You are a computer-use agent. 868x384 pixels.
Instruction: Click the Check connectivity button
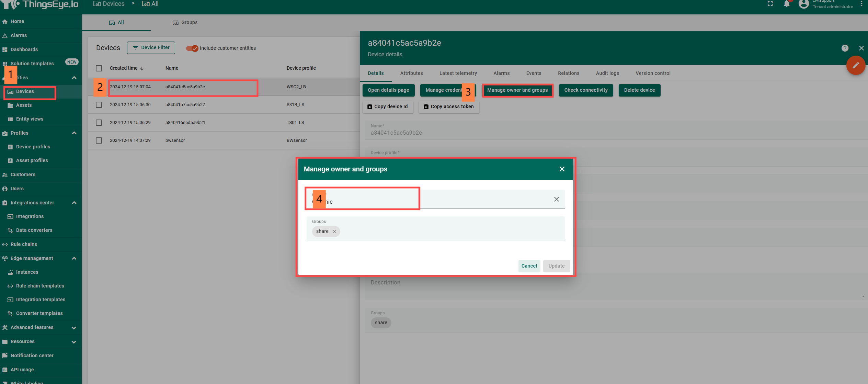(585, 90)
